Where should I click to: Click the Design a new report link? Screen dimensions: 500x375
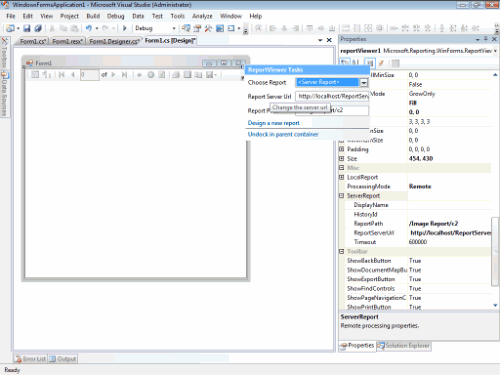click(x=274, y=123)
